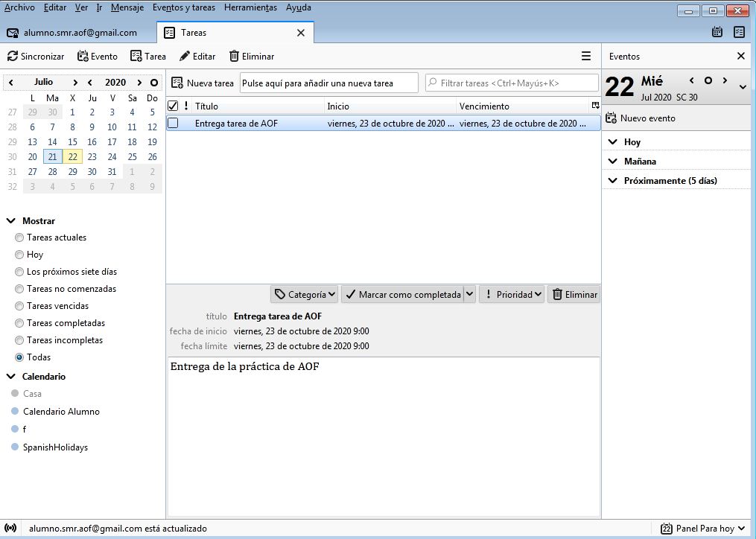Sort by the priority exclamation column

tap(186, 106)
